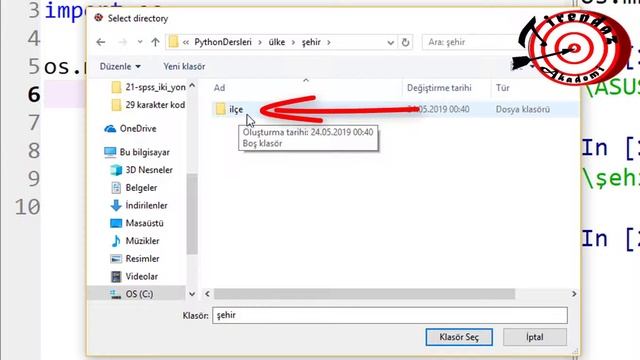Click the Videolar film icon
This screenshot has width=640, height=360.
(116, 276)
